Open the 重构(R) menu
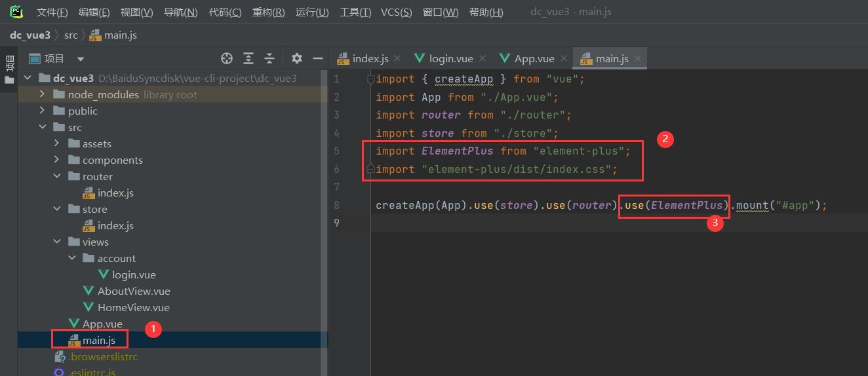Screen dimensions: 868x376 [268, 12]
